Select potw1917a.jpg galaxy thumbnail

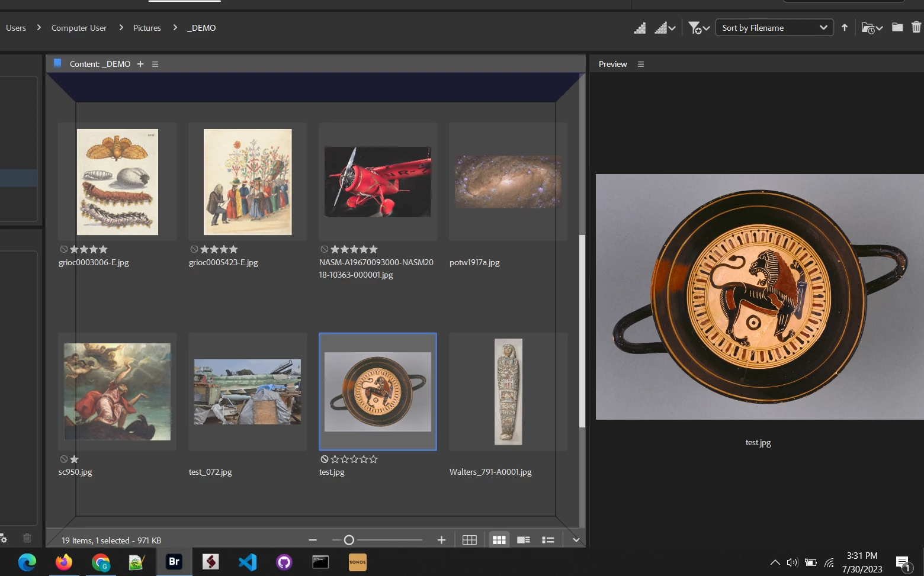pos(508,182)
